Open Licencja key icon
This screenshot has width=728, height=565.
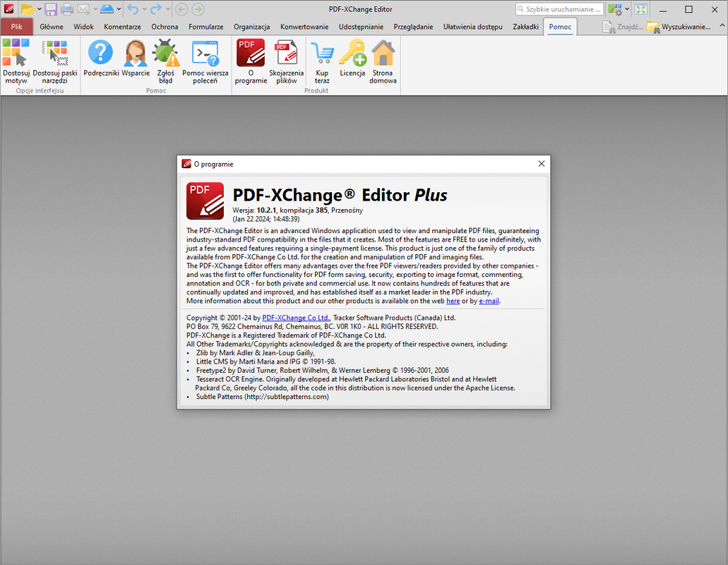point(352,58)
